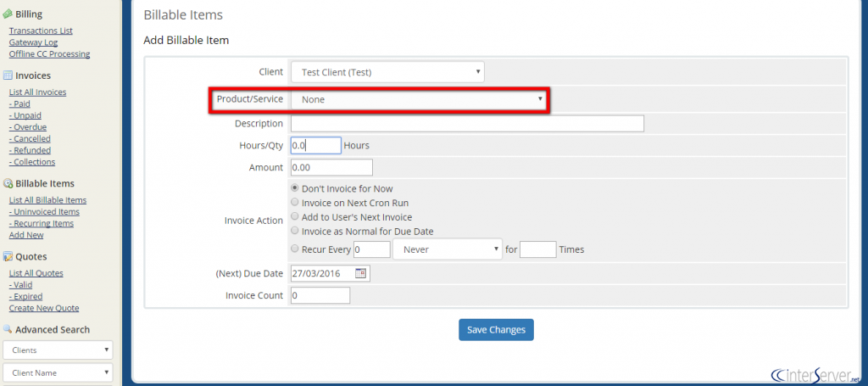Open Valid quotes link
The width and height of the screenshot is (868, 386).
click(x=20, y=285)
